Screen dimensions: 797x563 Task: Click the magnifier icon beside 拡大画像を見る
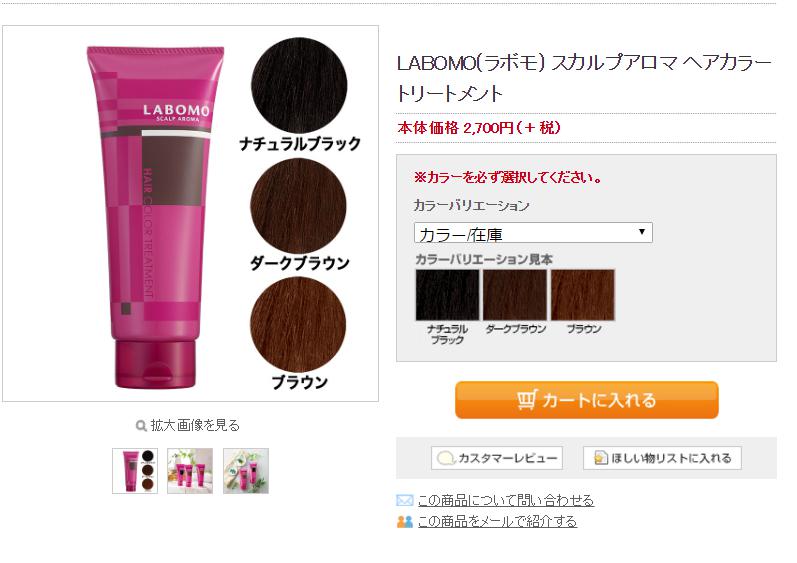point(141,426)
